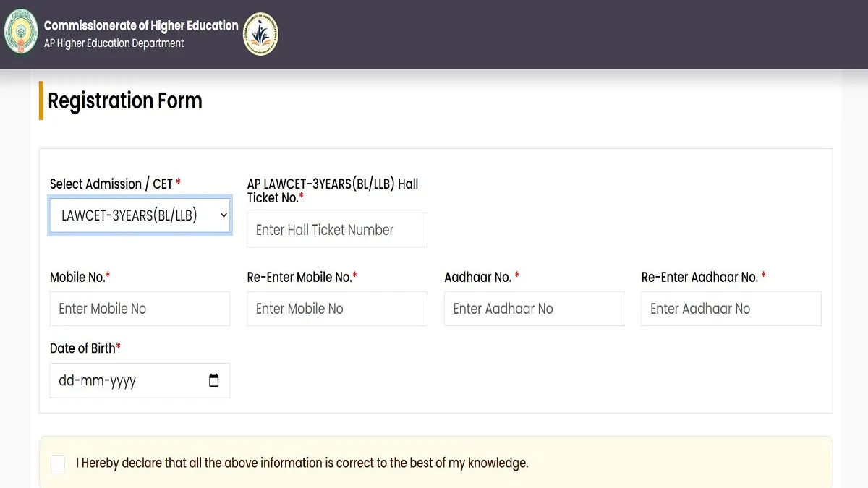Click the Higher Education council circular logo
Image resolution: width=868 pixels, height=488 pixels.
pos(260,33)
